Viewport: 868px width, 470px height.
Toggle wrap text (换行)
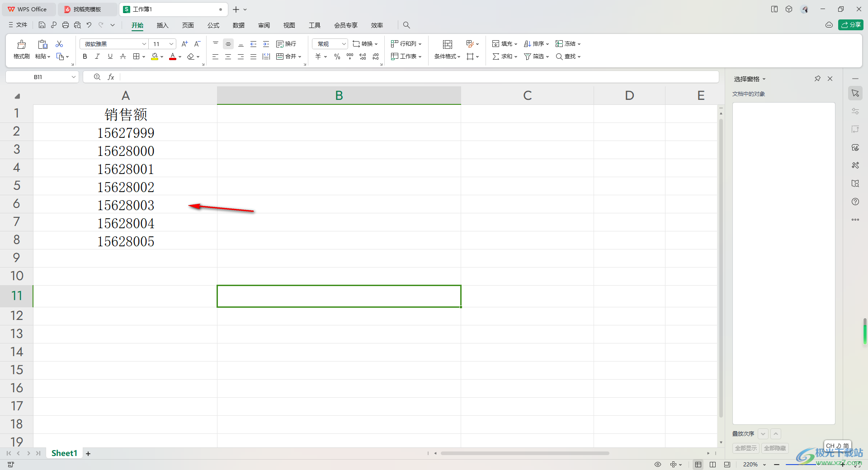pyautogui.click(x=286, y=44)
